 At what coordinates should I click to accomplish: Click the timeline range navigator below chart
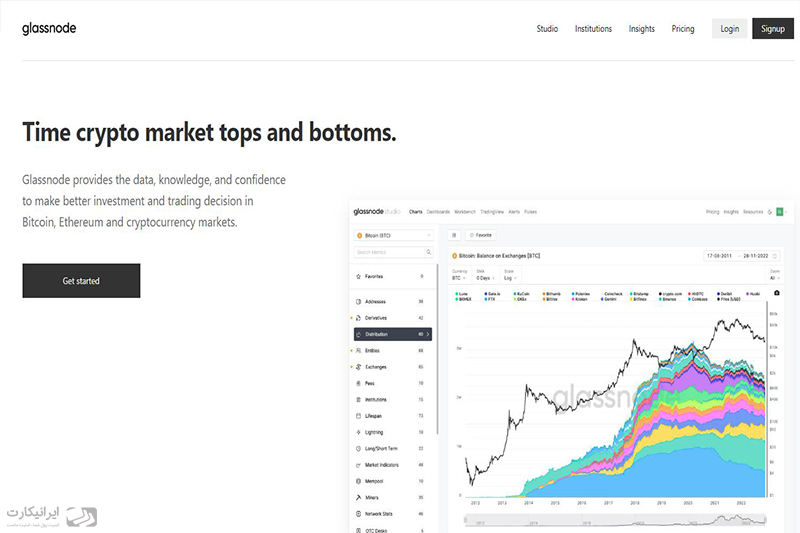point(615,521)
